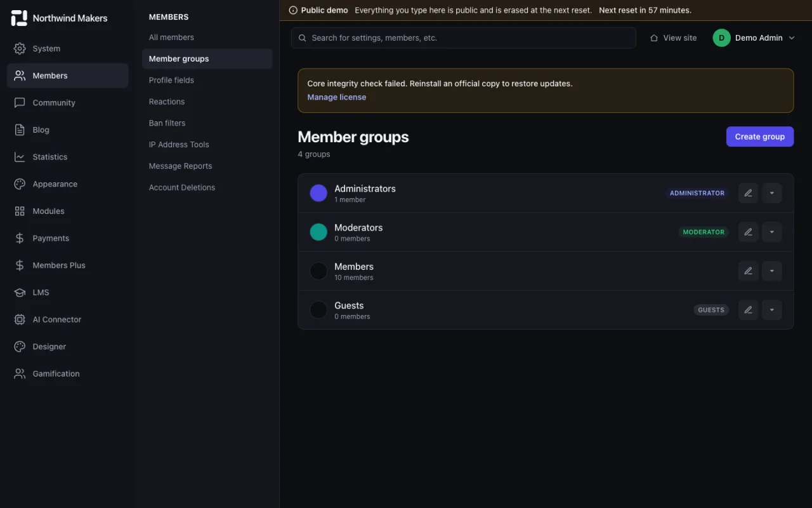Open System section via gear icon
The width and height of the screenshot is (812, 508).
20,48
